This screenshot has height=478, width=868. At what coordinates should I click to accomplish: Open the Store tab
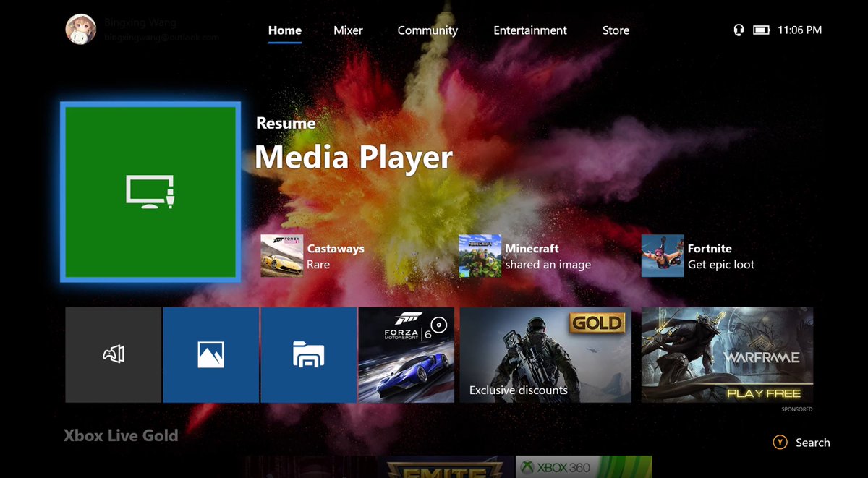coord(616,30)
